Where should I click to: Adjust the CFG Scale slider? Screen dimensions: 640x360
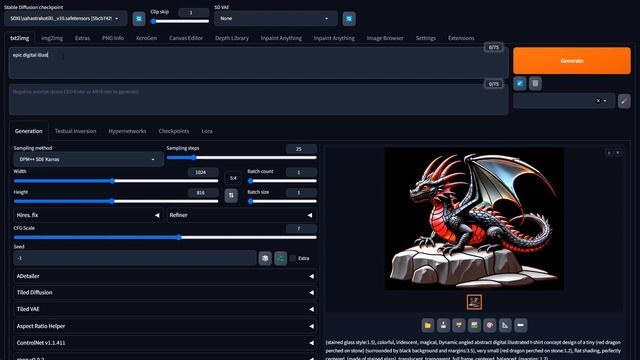(x=165, y=237)
